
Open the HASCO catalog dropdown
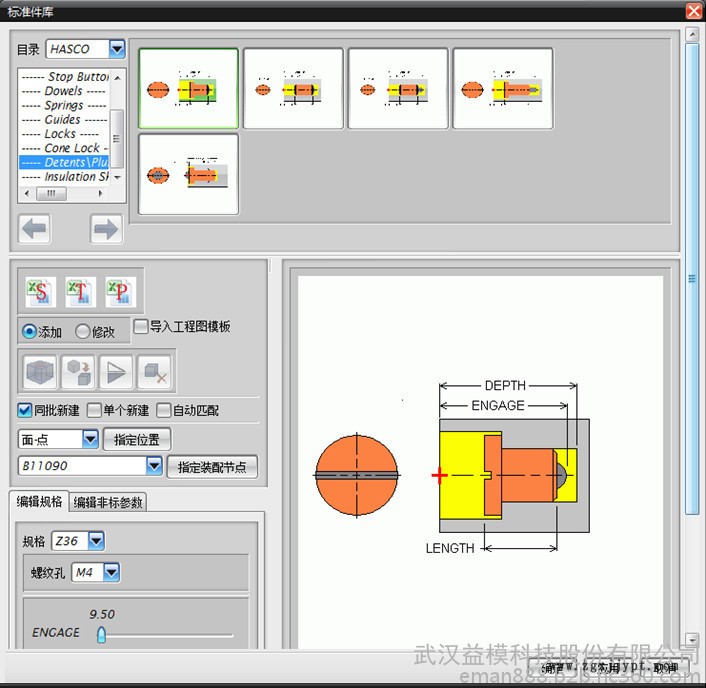117,49
